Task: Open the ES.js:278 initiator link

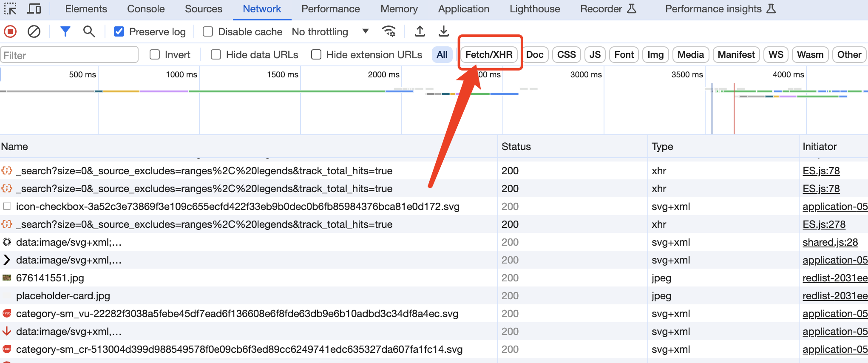Action: tap(824, 224)
